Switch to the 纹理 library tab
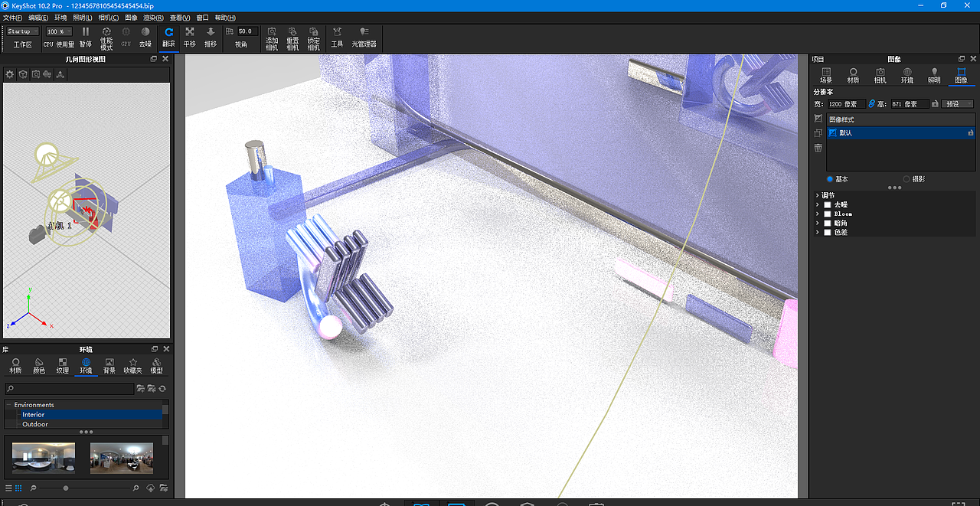Image resolution: width=980 pixels, height=506 pixels. click(x=63, y=365)
